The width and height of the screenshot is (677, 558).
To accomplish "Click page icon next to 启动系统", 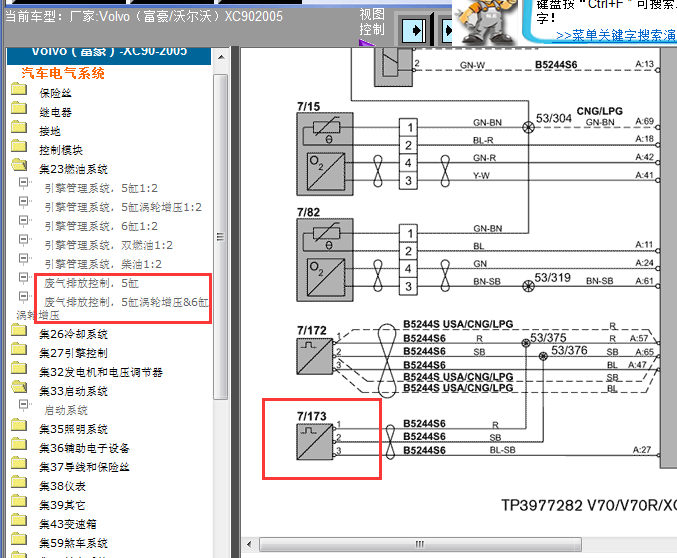I will coord(24,405).
